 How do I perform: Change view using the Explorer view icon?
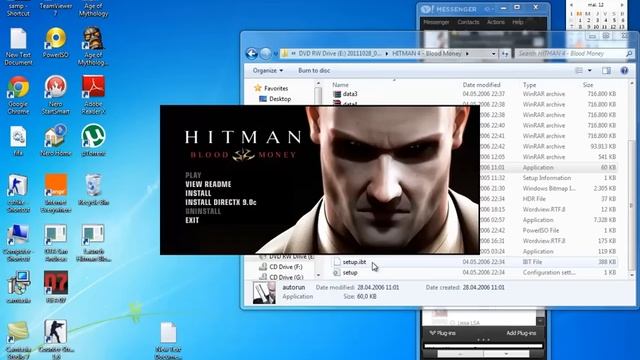click(x=579, y=71)
